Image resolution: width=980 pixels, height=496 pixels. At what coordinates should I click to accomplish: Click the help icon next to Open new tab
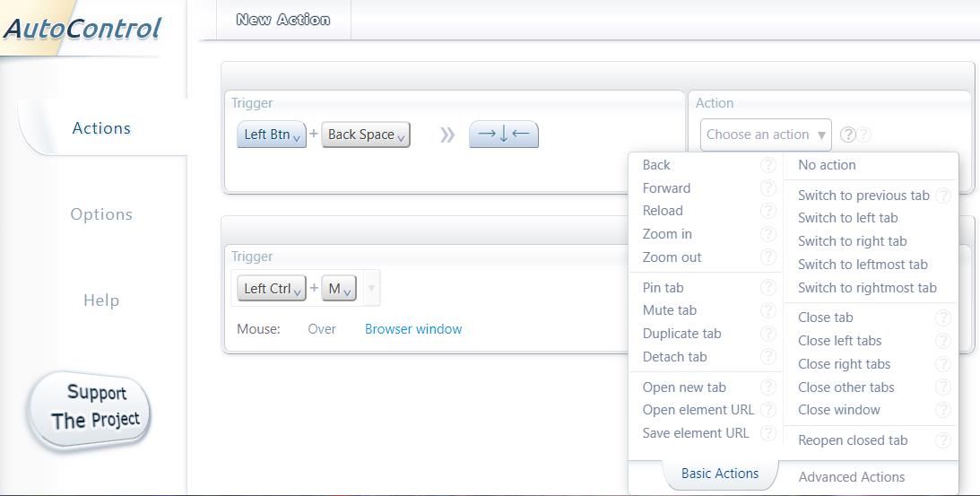coord(768,387)
